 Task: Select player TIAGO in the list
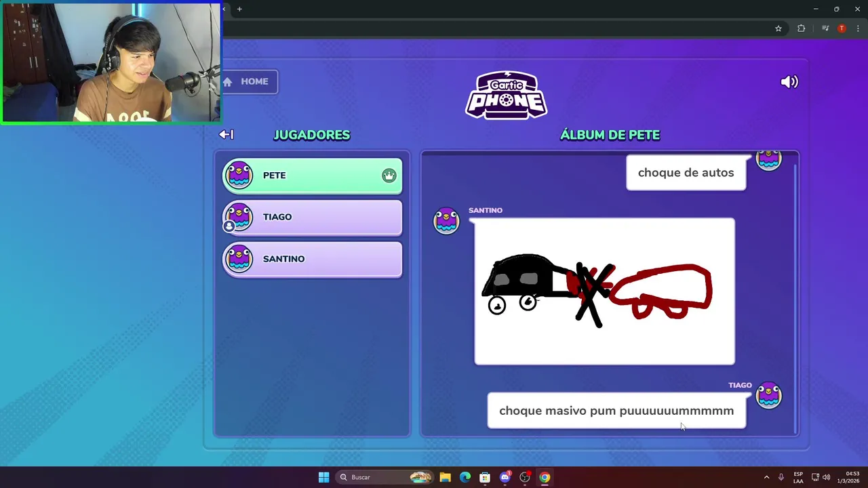click(313, 218)
